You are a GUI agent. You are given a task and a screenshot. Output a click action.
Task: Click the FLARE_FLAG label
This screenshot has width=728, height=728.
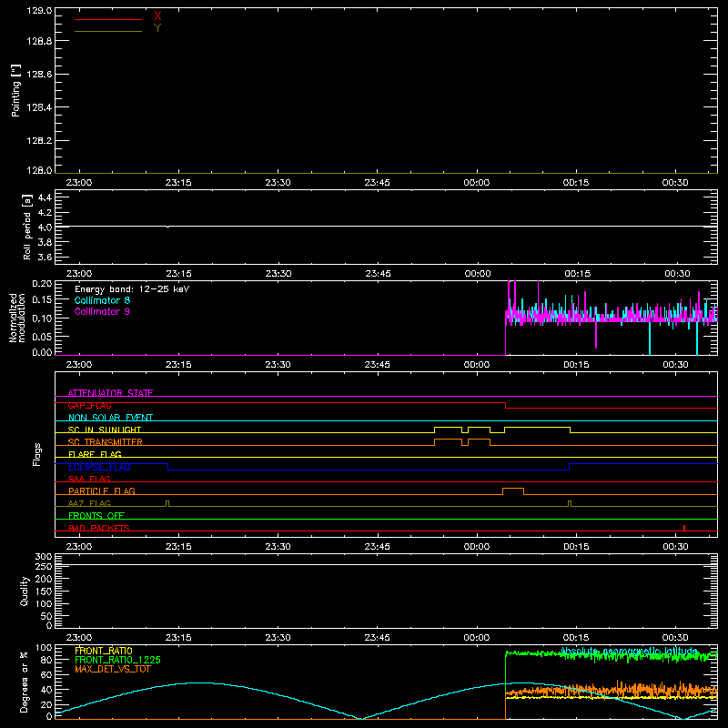[x=95, y=454]
